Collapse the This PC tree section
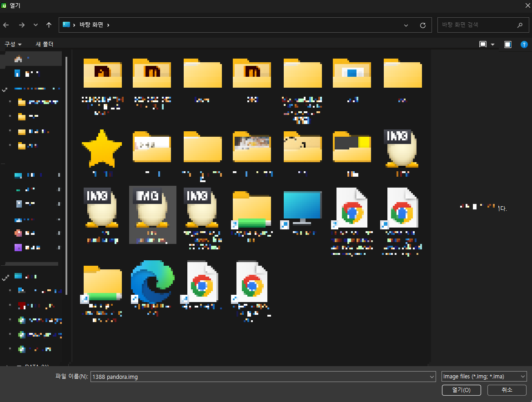 [5, 278]
